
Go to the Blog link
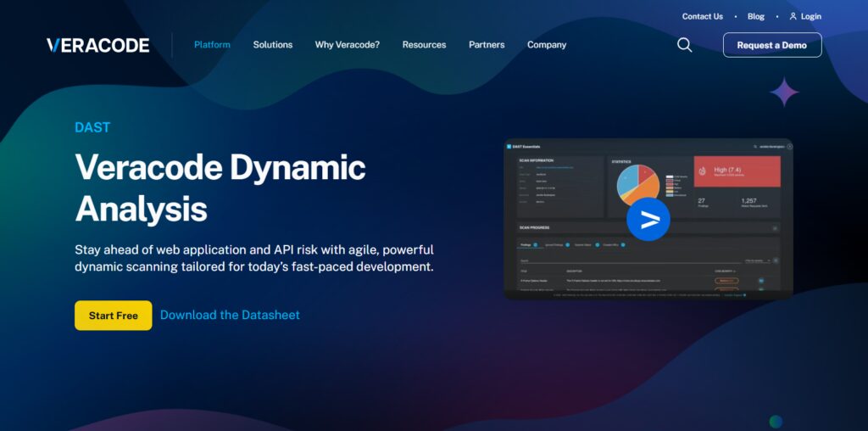pyautogui.click(x=755, y=17)
